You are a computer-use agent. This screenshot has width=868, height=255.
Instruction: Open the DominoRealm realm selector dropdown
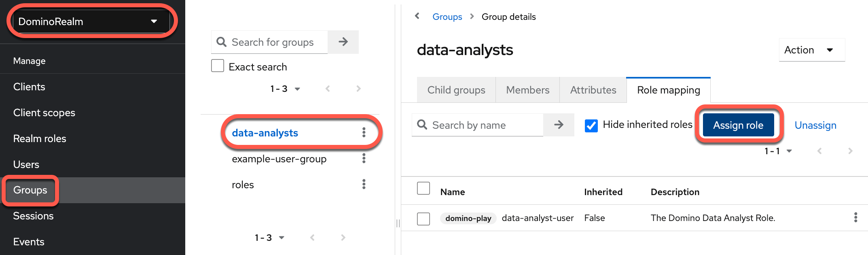coord(92,21)
